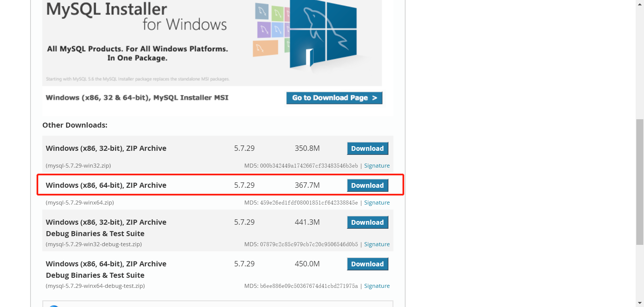
Task: Open Signature link for mysql-5.7.29-winx64.zip
Action: [377, 203]
